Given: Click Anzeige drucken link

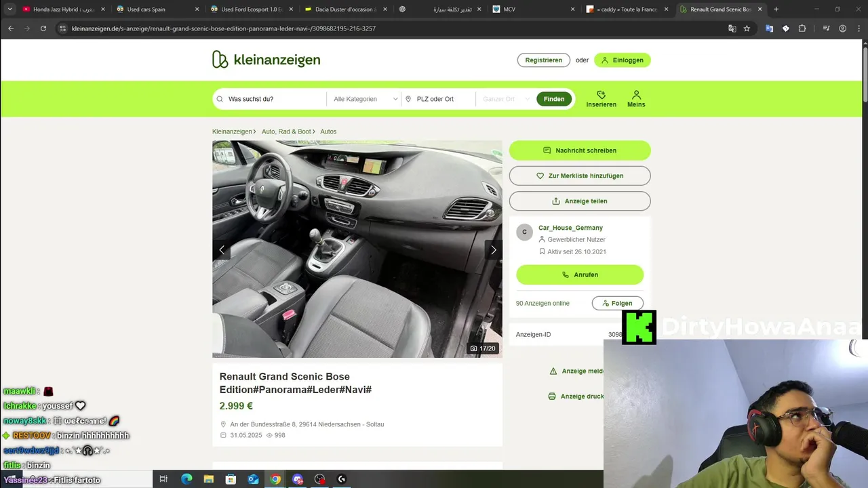Looking at the screenshot, I should [x=576, y=396].
